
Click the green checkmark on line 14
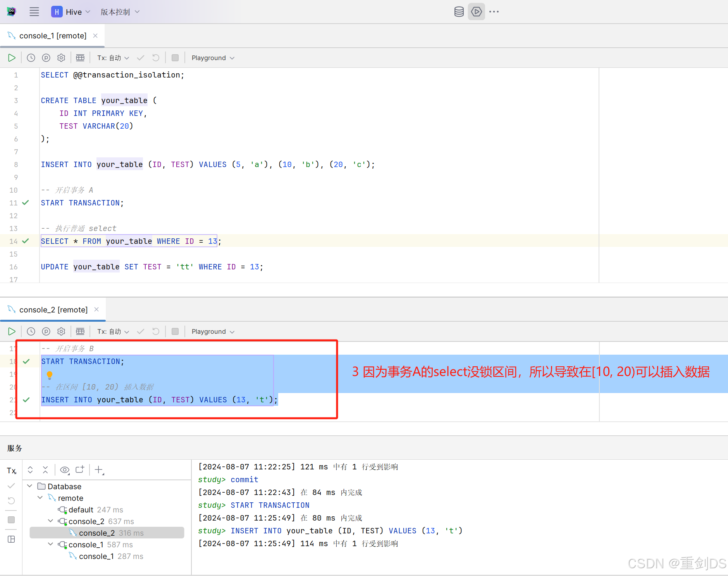point(26,241)
